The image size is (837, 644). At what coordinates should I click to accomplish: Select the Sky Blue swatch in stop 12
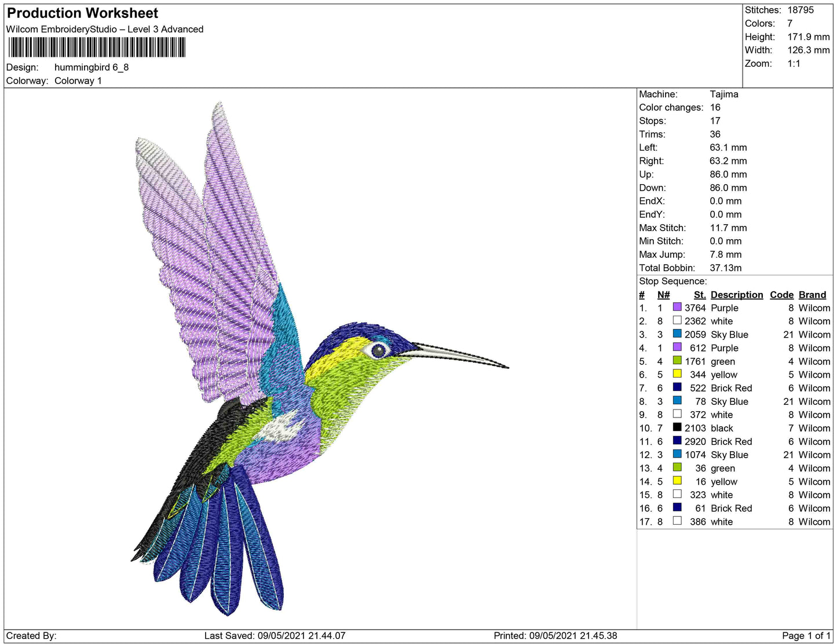pos(677,455)
